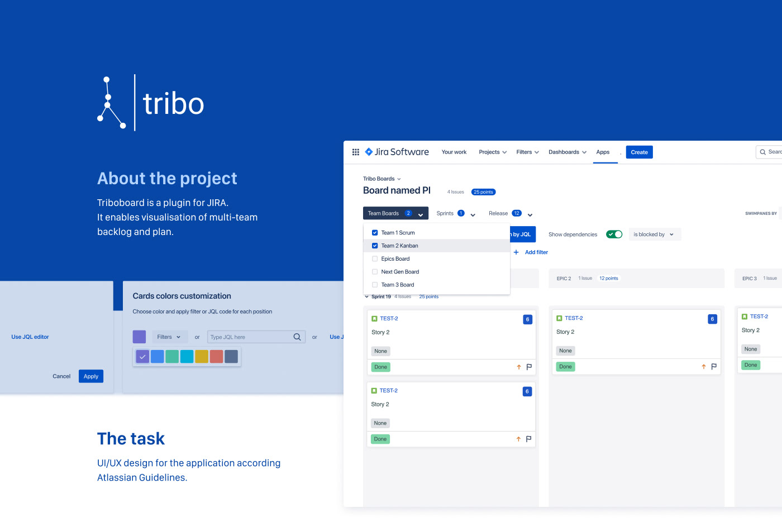Click story points badge on lower Sprint 19 card
The height and width of the screenshot is (532, 782).
527,391
